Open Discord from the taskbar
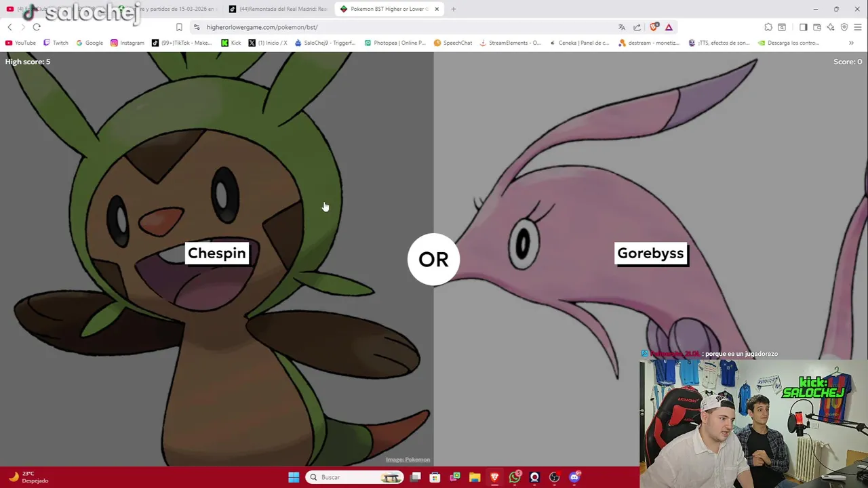The width and height of the screenshot is (868, 488). point(574,477)
